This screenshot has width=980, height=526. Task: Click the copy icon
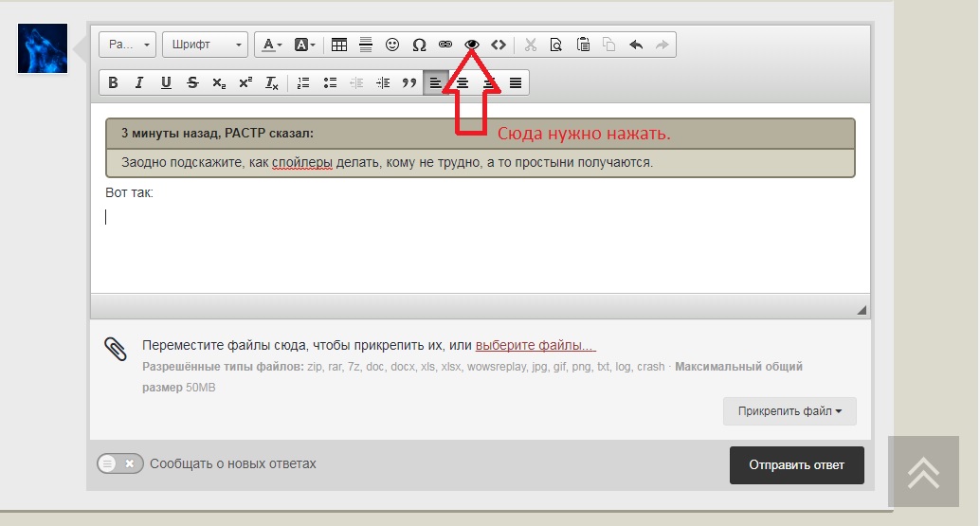pyautogui.click(x=609, y=45)
